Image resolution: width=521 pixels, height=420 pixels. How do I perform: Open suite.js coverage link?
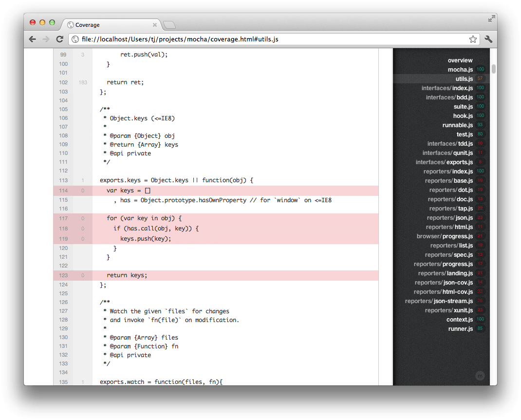click(463, 107)
